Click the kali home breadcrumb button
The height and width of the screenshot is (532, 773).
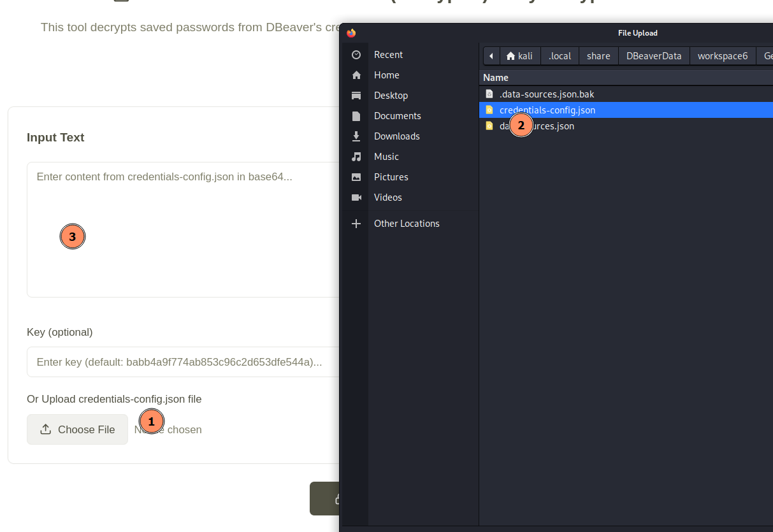click(521, 55)
